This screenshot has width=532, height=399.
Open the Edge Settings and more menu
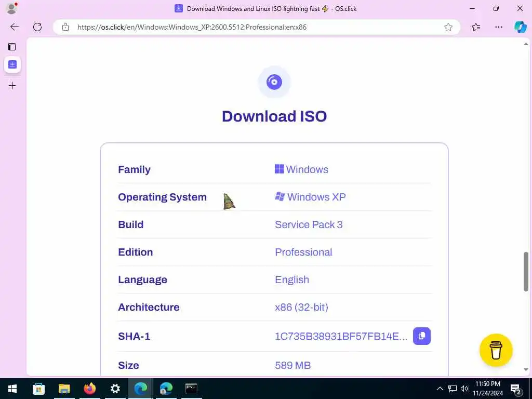(498, 27)
